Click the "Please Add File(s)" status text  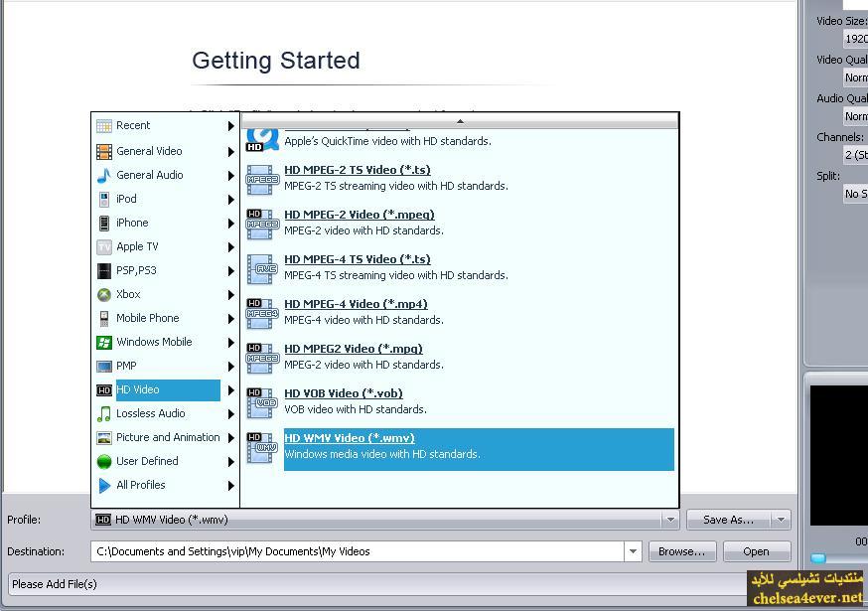click(x=55, y=584)
